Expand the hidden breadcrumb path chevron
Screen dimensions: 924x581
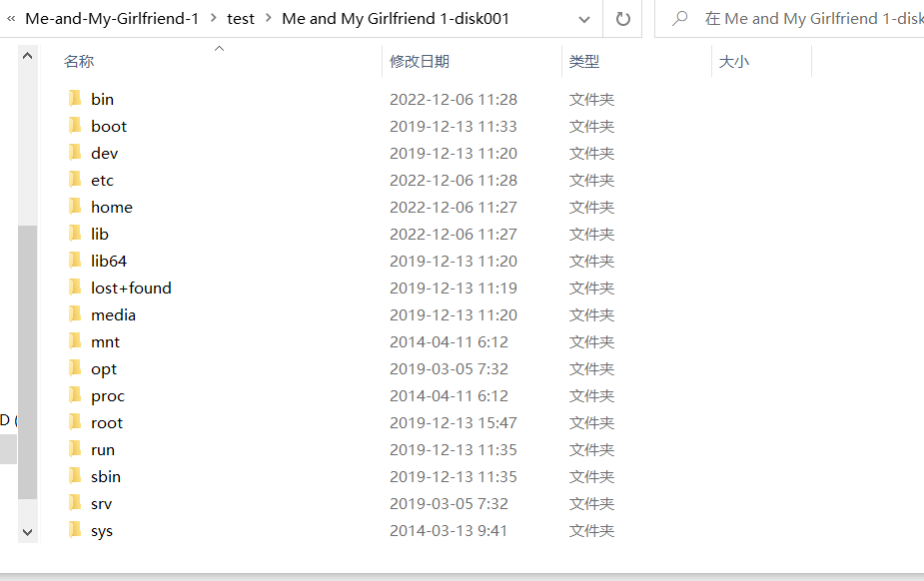pos(11,19)
